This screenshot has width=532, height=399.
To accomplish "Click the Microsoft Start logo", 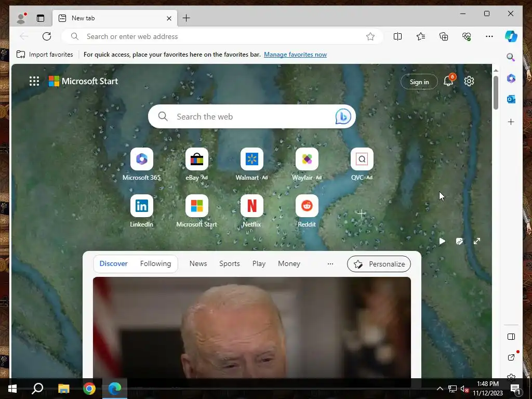I will point(84,81).
